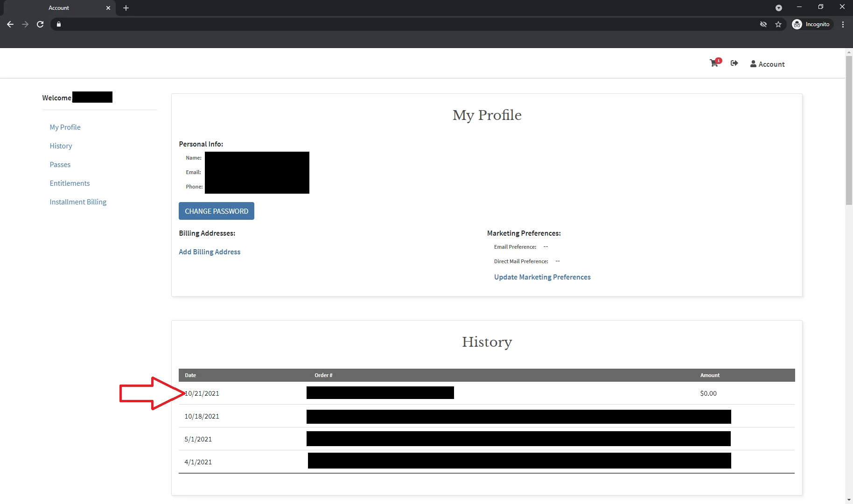The width and height of the screenshot is (853, 504).
Task: Select the Account browser tab
Action: (x=59, y=8)
